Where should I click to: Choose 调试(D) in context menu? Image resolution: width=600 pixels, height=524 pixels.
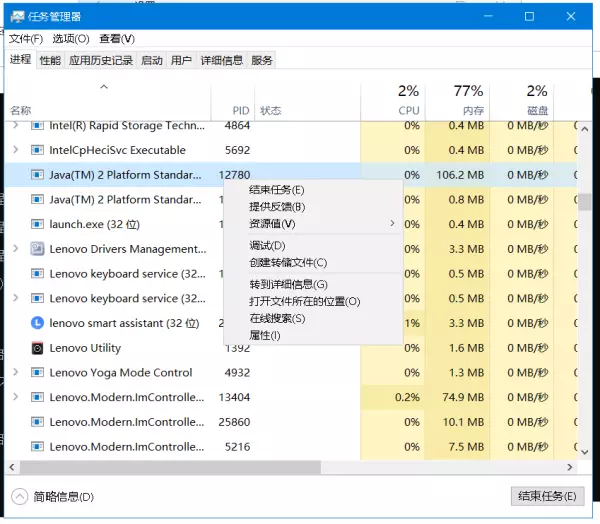click(x=313, y=245)
